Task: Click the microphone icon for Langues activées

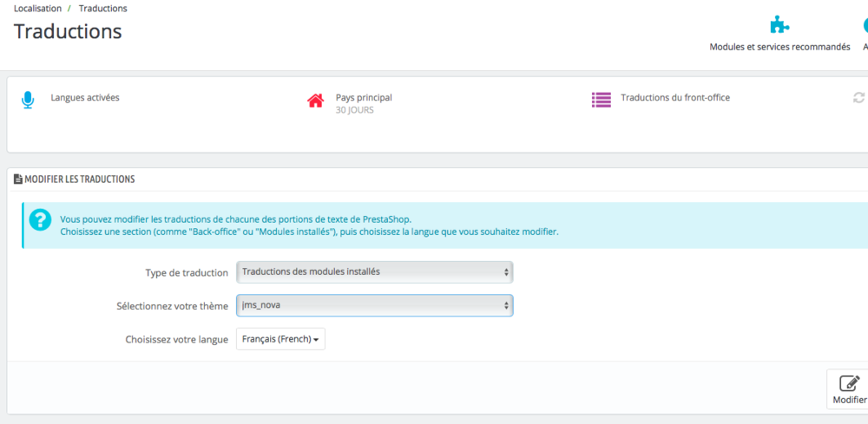Action: [28, 100]
